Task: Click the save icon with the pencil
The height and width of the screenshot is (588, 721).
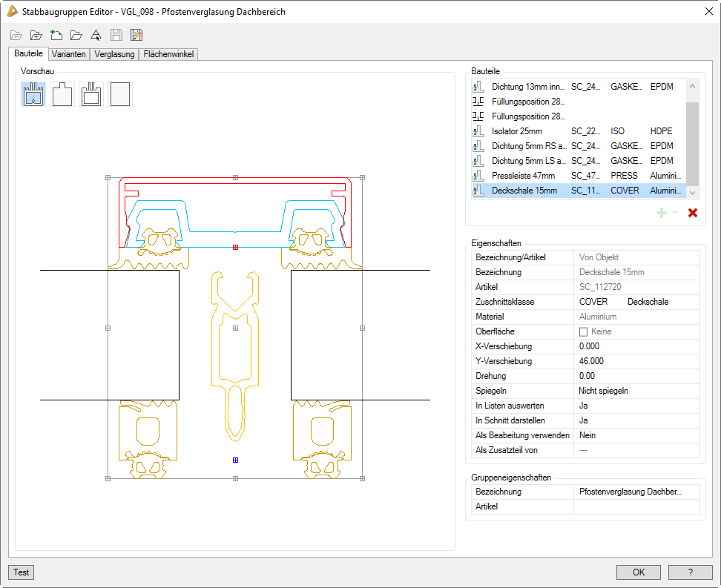Action: click(x=136, y=35)
